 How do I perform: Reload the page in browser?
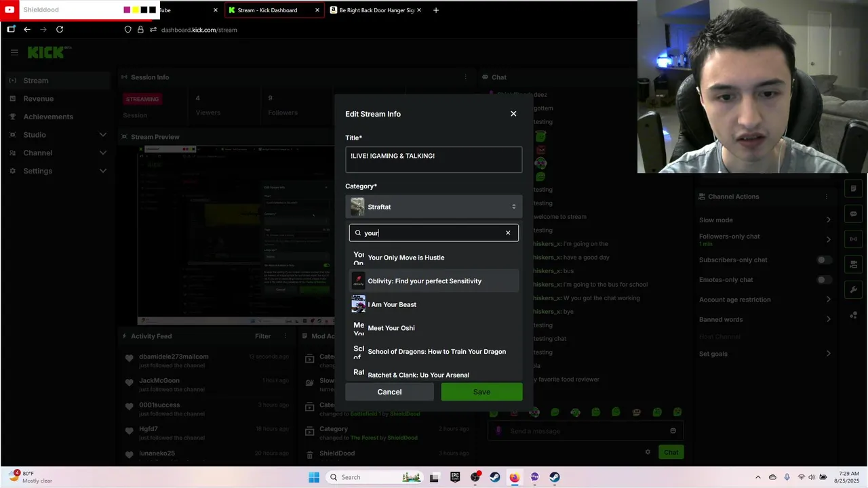60,30
